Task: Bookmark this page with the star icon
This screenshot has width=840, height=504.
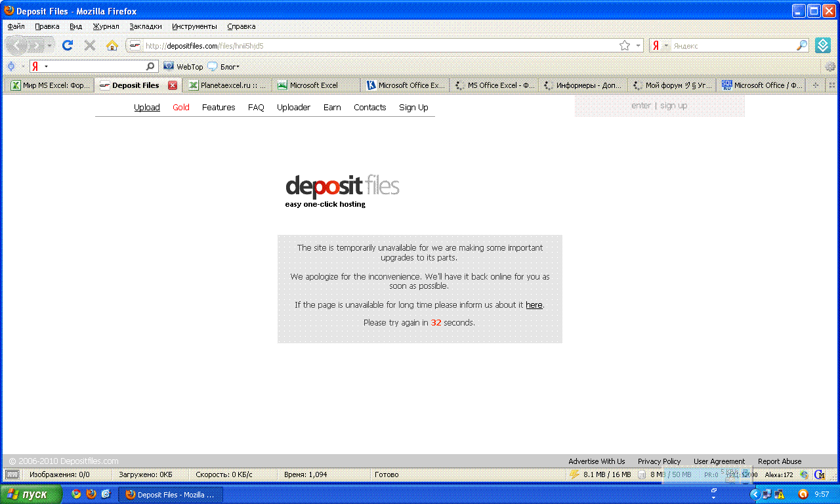Action: pyautogui.click(x=625, y=45)
